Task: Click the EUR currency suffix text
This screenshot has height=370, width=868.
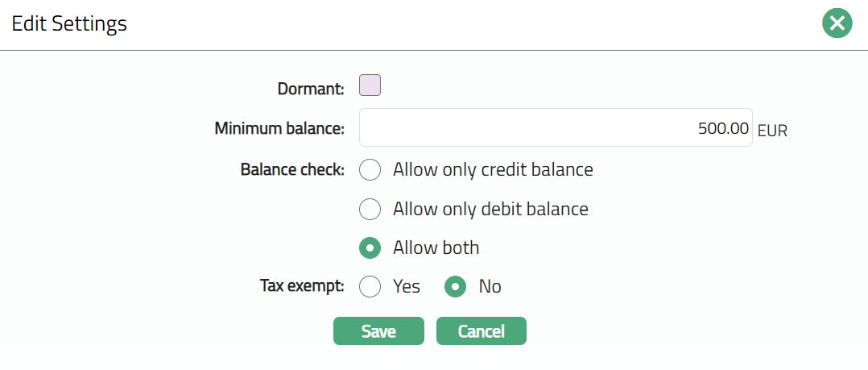Action: (772, 131)
